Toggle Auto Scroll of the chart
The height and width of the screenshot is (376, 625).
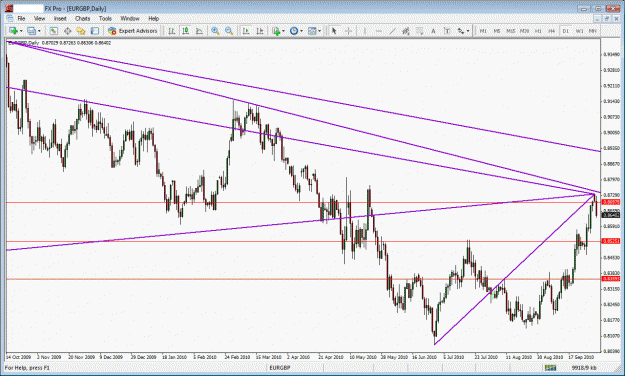click(246, 31)
